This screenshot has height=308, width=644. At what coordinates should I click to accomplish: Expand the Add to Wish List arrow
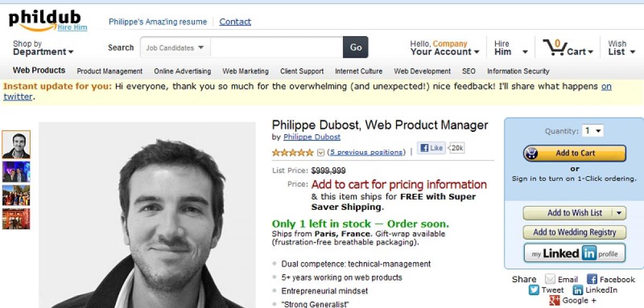[619, 213]
